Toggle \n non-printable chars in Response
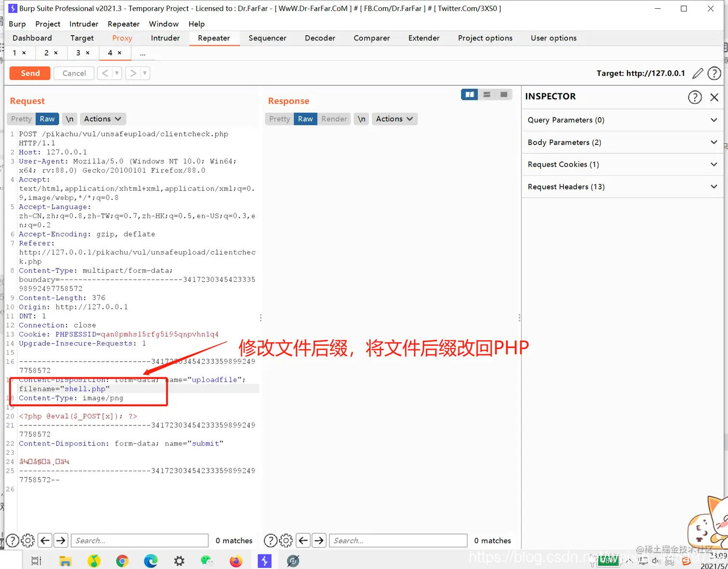Screen dimensions: 728x569 [362, 119]
